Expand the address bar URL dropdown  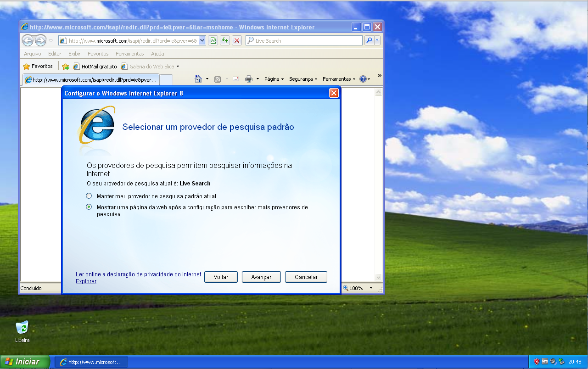[x=202, y=40]
